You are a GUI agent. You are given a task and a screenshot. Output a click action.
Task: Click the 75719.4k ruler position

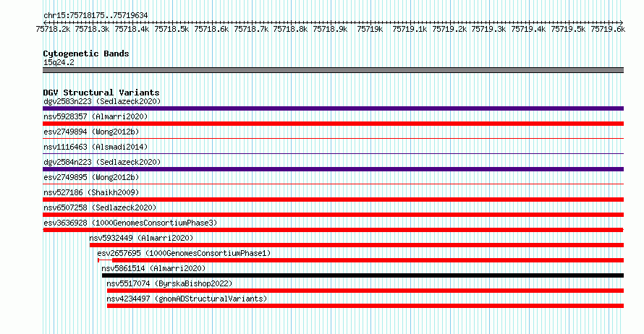click(x=529, y=29)
